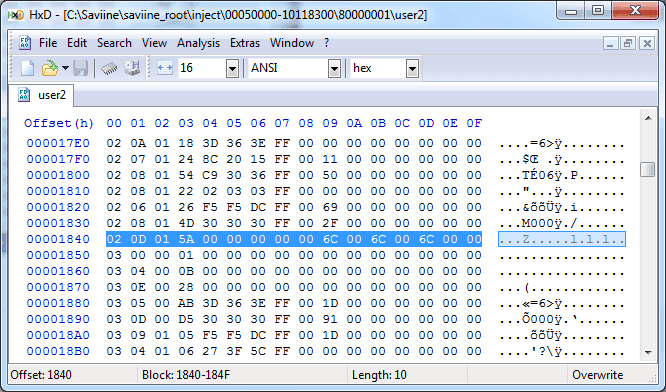
Task: Click offset row 000017E0
Action: [58, 143]
